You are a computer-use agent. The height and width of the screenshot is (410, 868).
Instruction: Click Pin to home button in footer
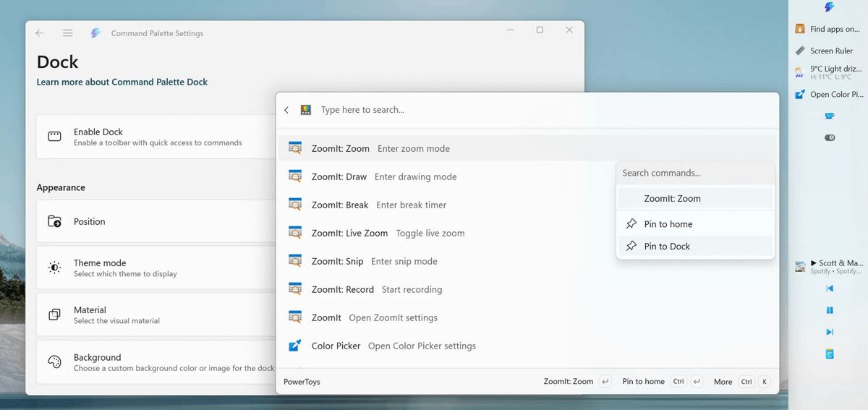[663, 381]
